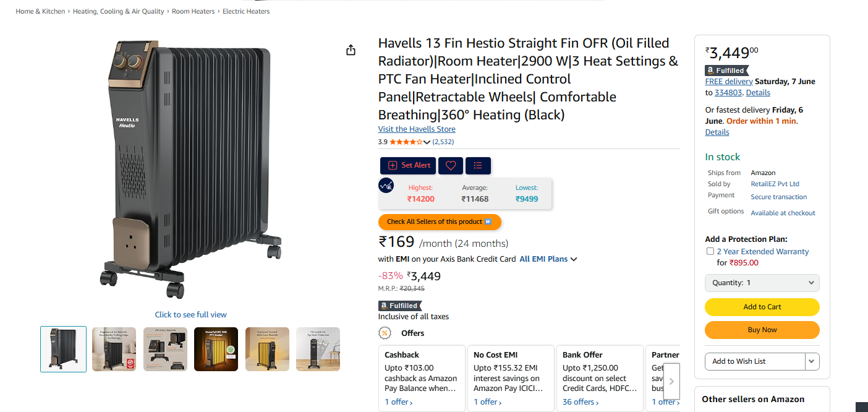The image size is (868, 412).
Task: Click the offers percent badge icon
Action: point(385,333)
